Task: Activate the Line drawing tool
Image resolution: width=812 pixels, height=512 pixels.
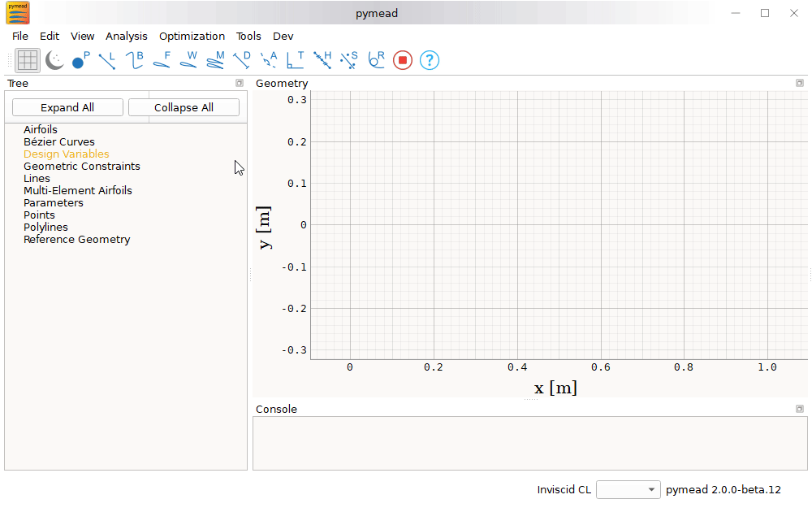Action: coord(106,59)
